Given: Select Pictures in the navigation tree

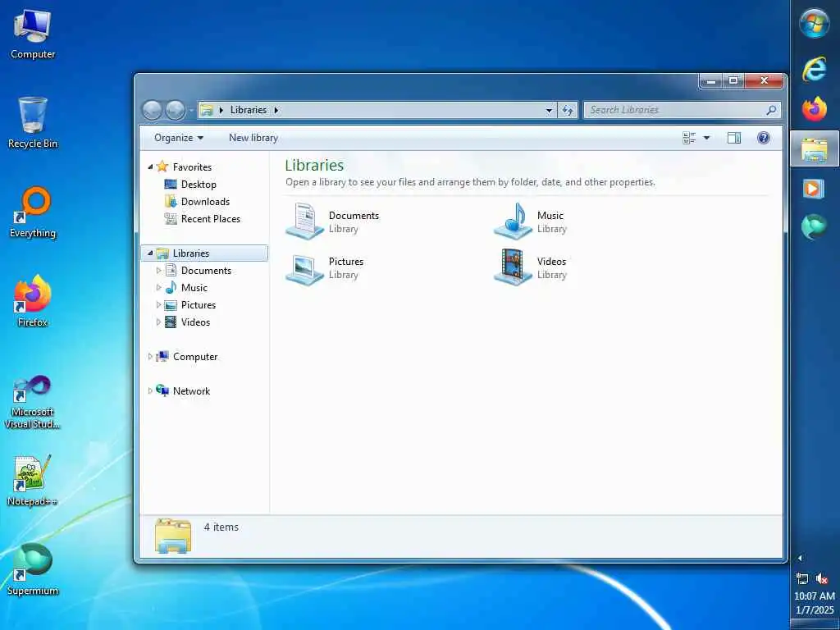Looking at the screenshot, I should click(199, 305).
